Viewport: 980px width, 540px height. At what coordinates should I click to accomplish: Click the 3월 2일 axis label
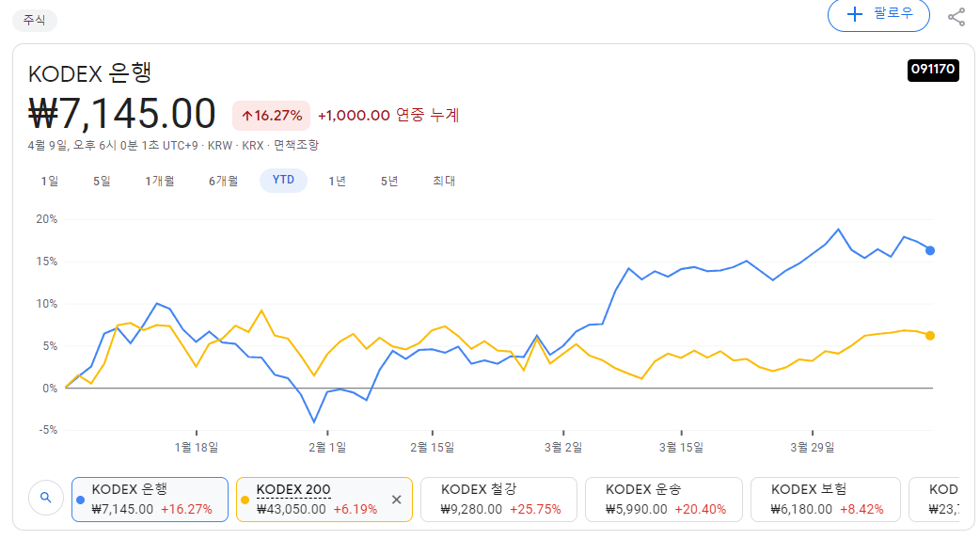[563, 448]
